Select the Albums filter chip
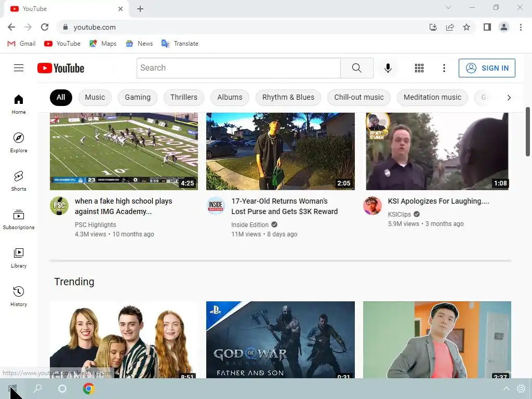The width and height of the screenshot is (532, 399). 230,98
